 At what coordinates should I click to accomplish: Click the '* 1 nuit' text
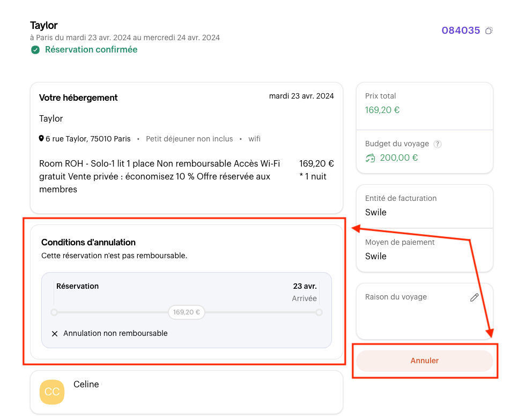313,176
